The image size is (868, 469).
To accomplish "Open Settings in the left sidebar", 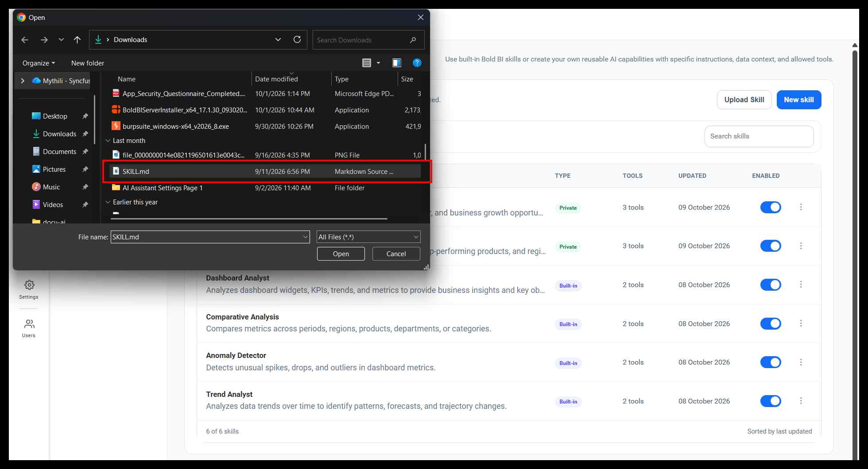I will tap(29, 289).
